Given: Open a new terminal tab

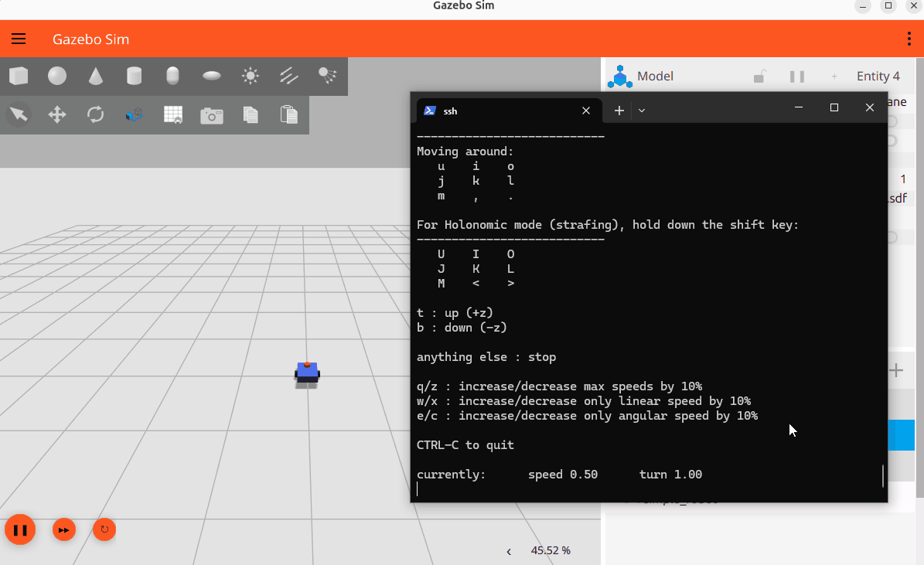Looking at the screenshot, I should tap(619, 111).
